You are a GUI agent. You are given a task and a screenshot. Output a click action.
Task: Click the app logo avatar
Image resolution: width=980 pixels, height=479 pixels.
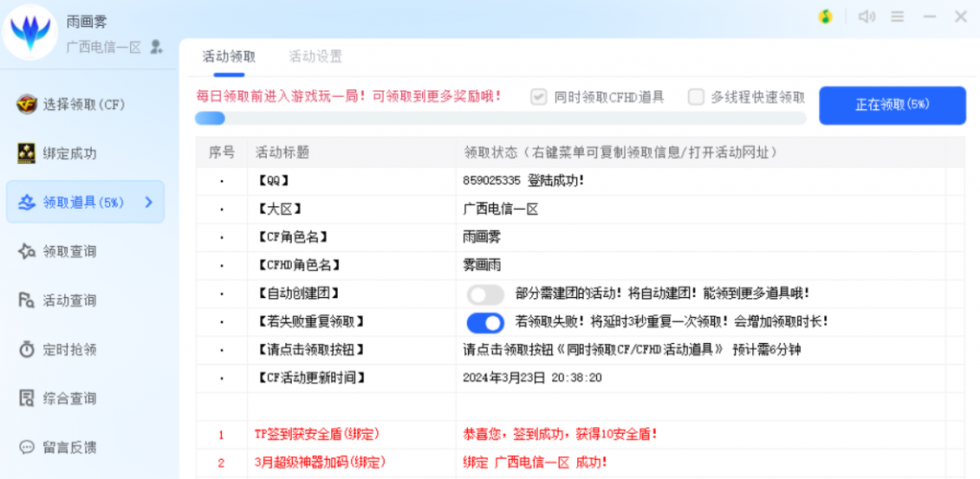coord(31,33)
